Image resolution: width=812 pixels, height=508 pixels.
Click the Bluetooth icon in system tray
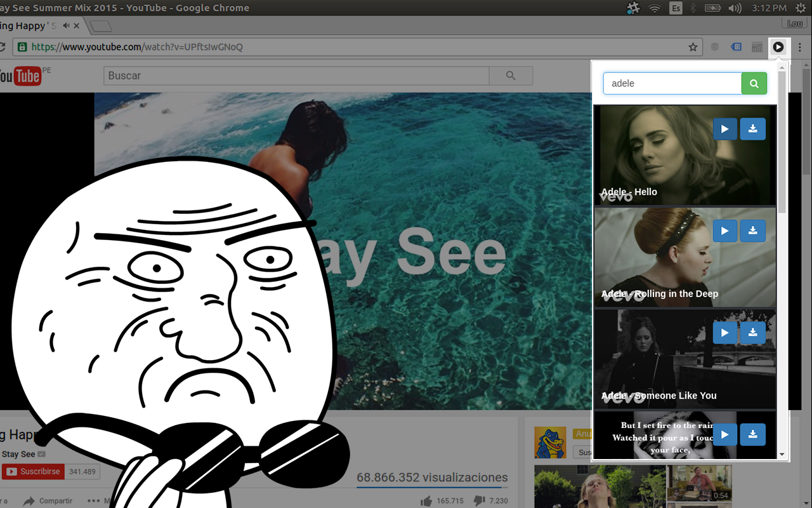(x=692, y=8)
